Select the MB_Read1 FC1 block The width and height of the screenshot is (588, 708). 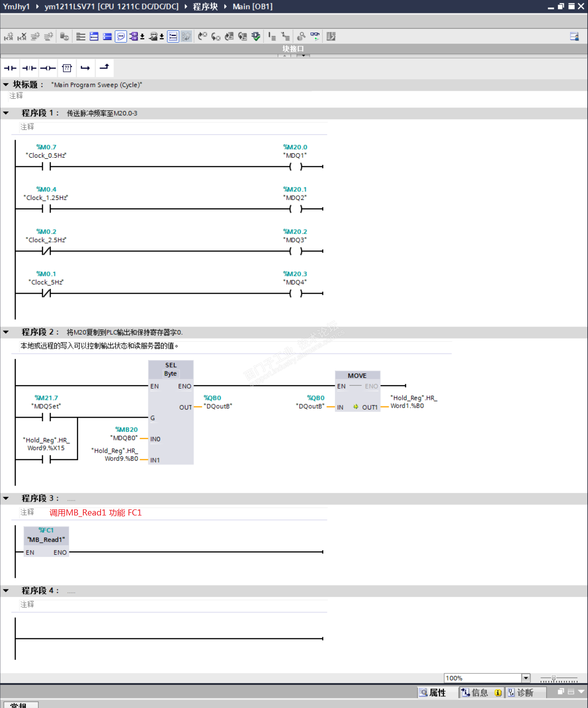46,539
